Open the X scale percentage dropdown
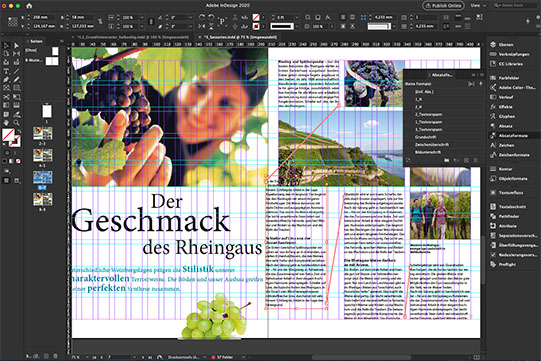 point(141,17)
